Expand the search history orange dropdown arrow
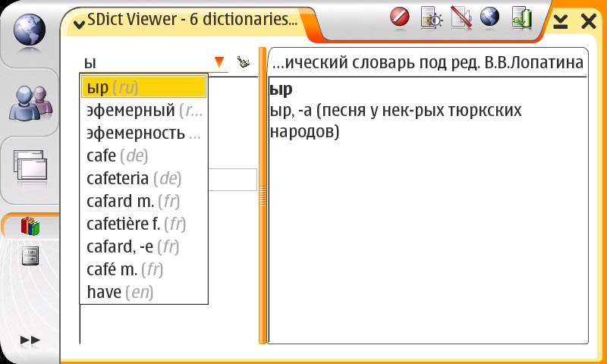The width and height of the screenshot is (607, 364). point(219,62)
